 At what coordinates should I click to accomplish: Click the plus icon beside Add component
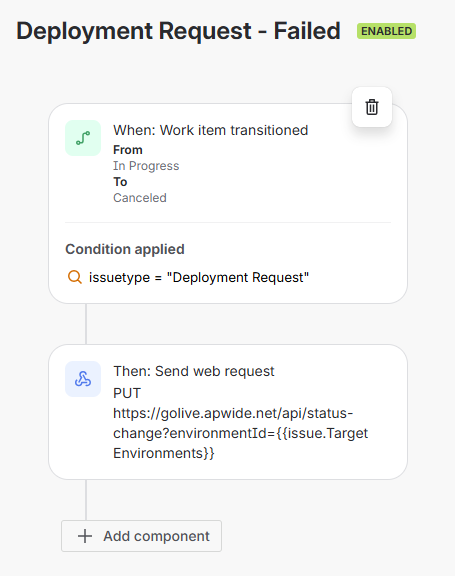click(85, 536)
